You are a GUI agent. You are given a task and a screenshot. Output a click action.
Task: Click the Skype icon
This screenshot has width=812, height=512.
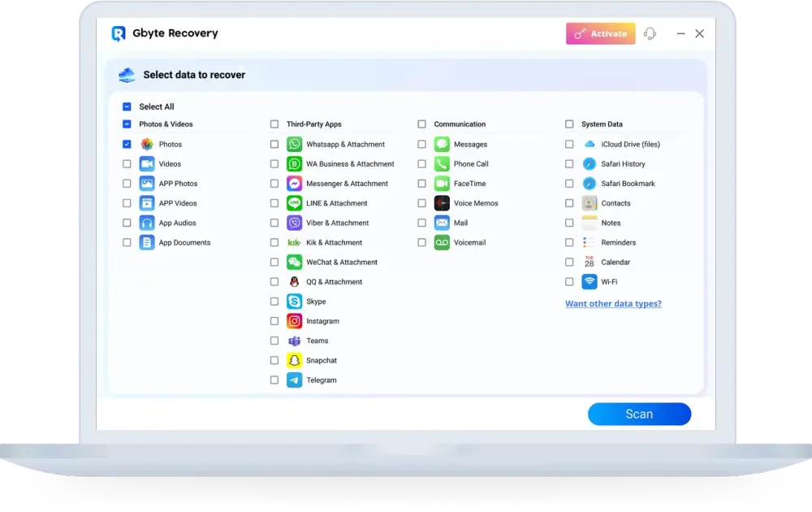coord(294,302)
